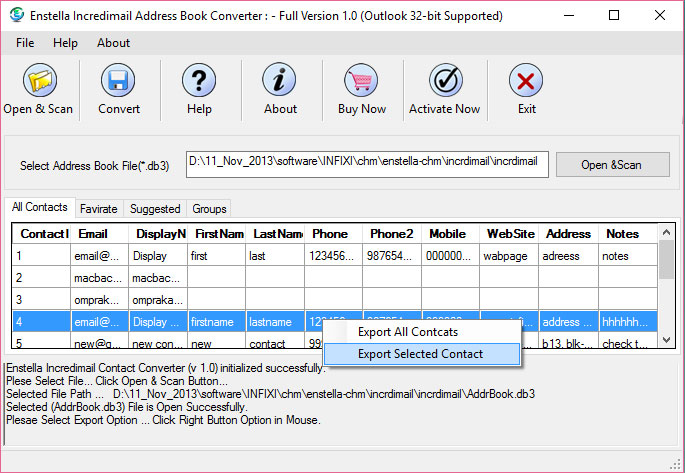The image size is (685, 473).
Task: Open the Help menu in menu bar
Action: (x=65, y=43)
